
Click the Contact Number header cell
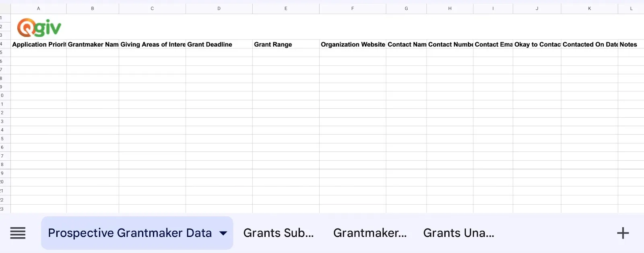point(450,44)
